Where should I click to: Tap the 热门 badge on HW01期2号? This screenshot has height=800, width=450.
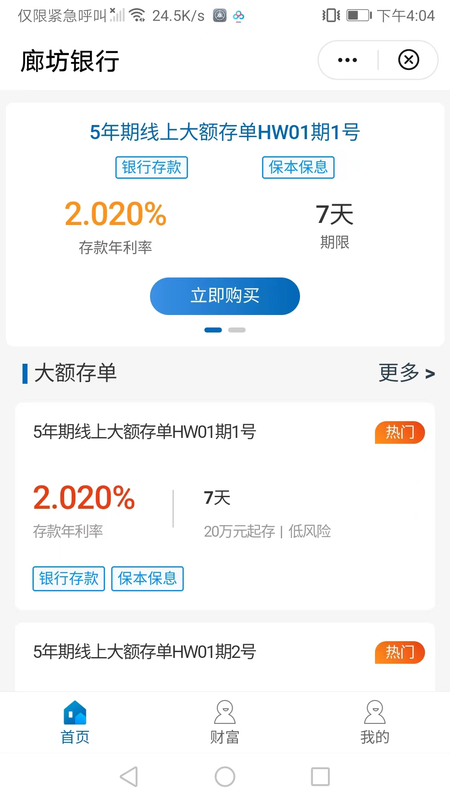400,652
